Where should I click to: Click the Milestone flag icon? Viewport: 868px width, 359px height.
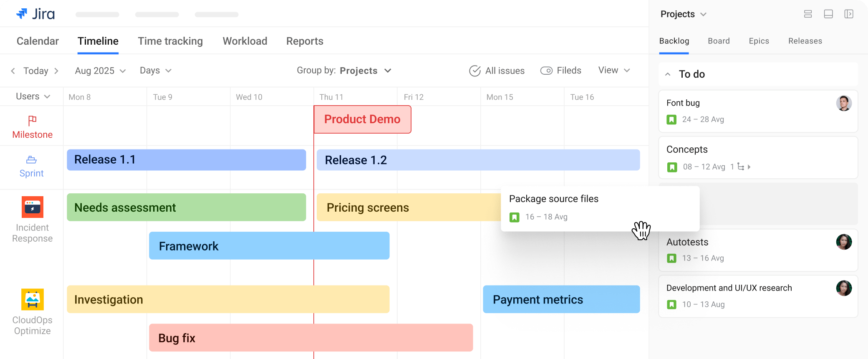32,121
